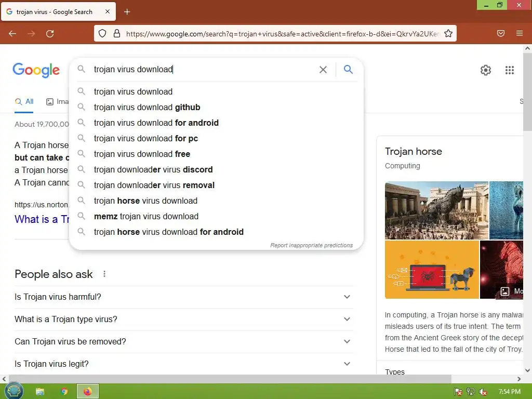532x399 pixels.
Task: Open a new tab with plus icon
Action: coord(127,12)
